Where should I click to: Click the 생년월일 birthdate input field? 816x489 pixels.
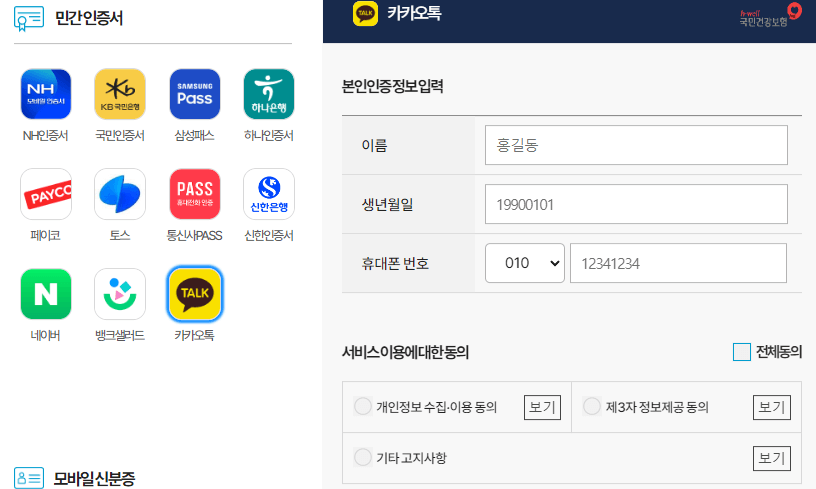[636, 204]
